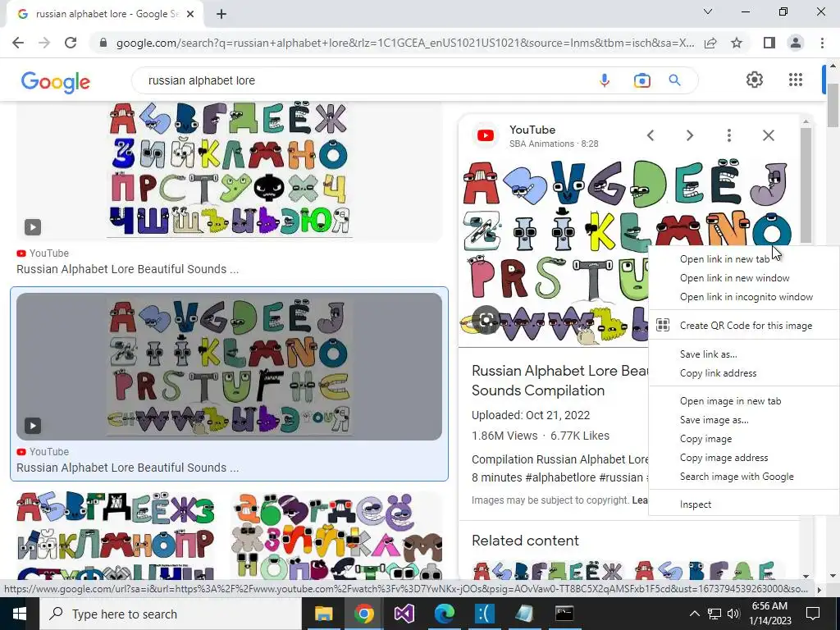The height and width of the screenshot is (630, 840).
Task: Close the image preview panel
Action: point(768,135)
